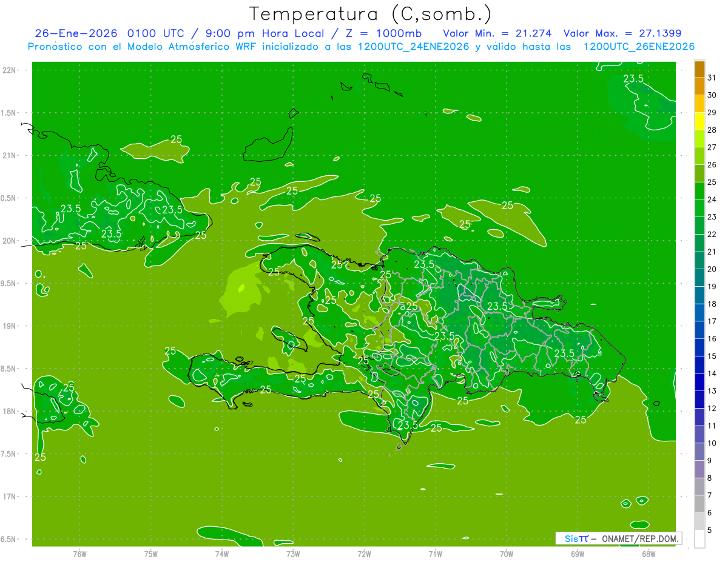
Task: Click legend value '8' on color scale
Action: (x=710, y=478)
